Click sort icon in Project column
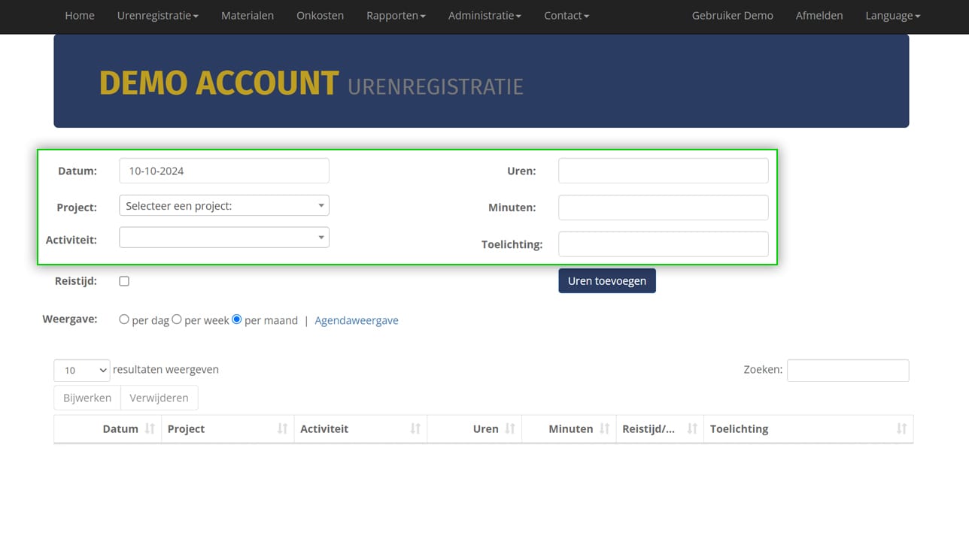This screenshot has height=560, width=969. coord(282,429)
